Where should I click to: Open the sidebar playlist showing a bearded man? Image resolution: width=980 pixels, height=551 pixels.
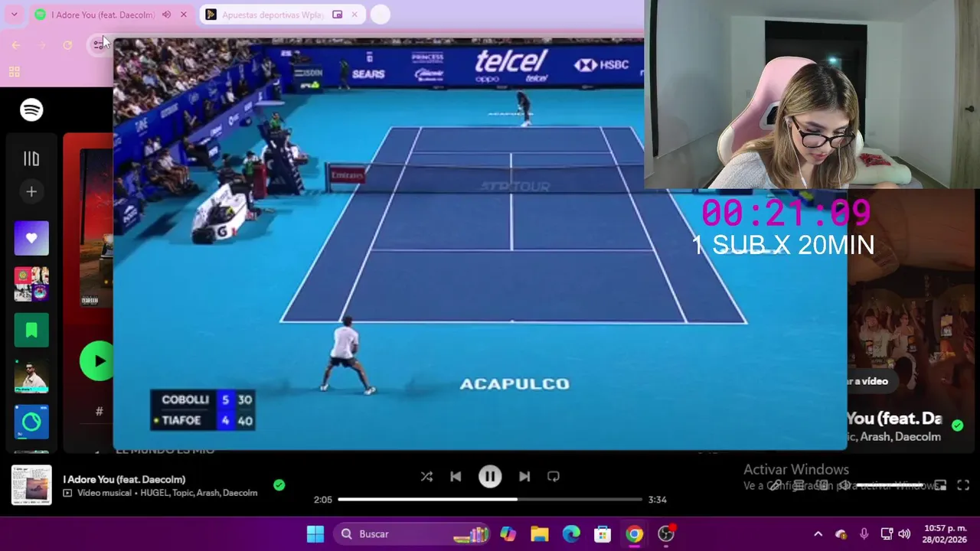coord(31,376)
